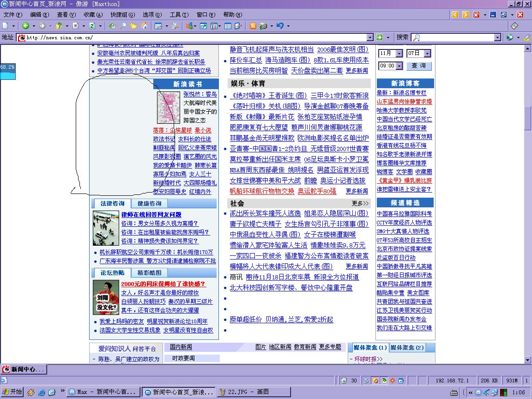Click the blue edit page status bar icon

click(401, 381)
